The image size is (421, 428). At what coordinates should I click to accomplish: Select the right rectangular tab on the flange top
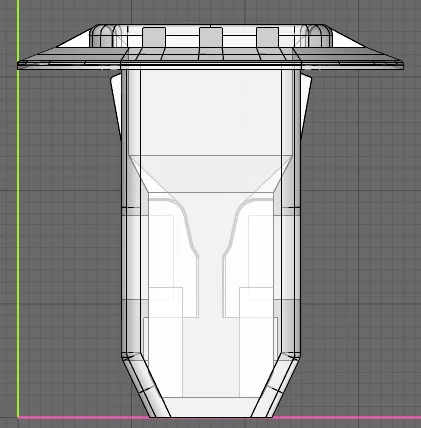[x=267, y=37]
